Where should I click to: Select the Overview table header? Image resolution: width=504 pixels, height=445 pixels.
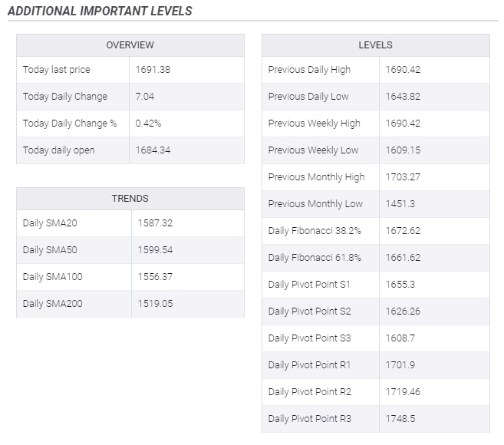[x=130, y=45]
